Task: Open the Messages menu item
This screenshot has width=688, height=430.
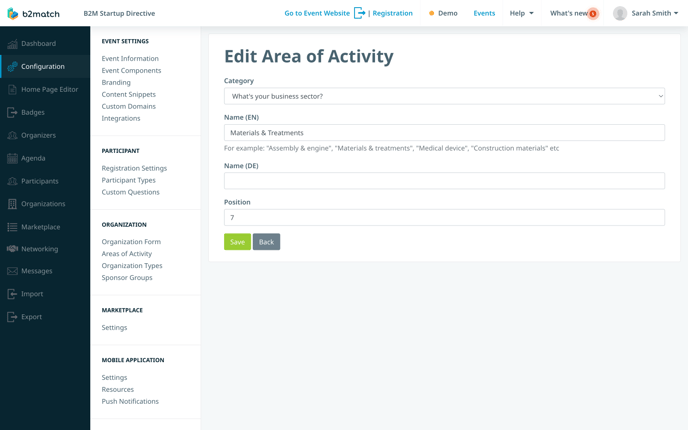Action: (37, 271)
